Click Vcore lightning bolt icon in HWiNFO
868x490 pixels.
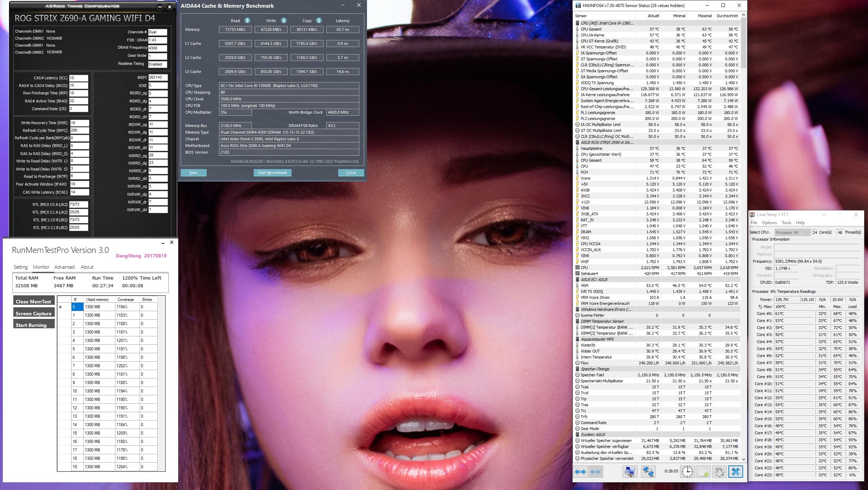point(577,178)
